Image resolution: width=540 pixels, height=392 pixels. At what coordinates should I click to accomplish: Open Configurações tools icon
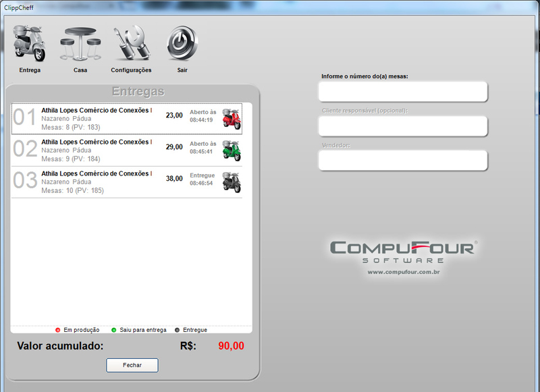click(131, 44)
